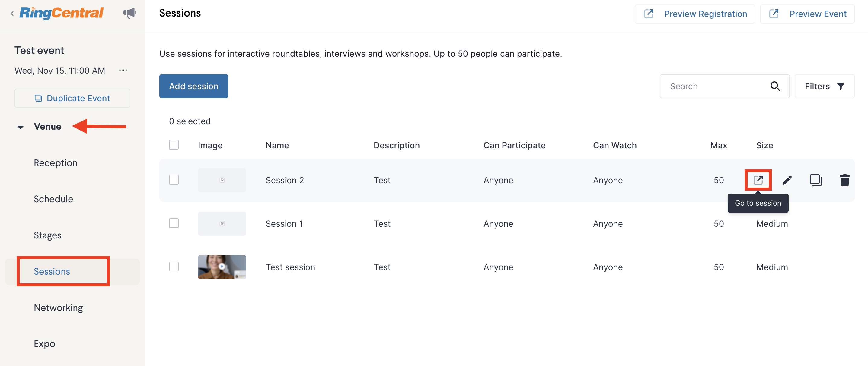
Task: Collapse the Venue section arrow
Action: 21,127
